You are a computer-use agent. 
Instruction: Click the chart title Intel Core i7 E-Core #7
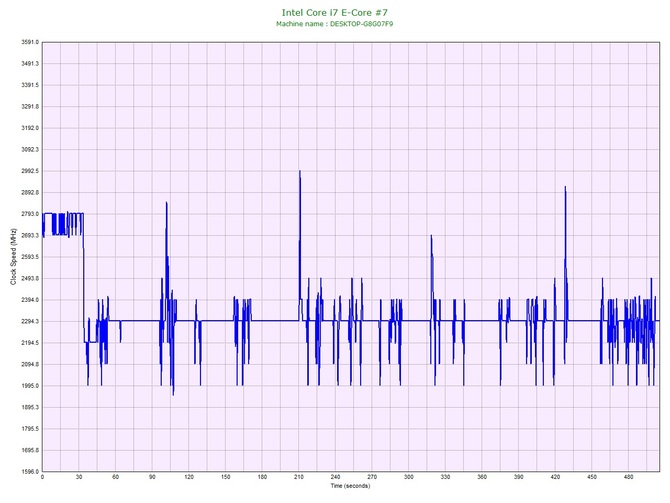[x=335, y=13]
